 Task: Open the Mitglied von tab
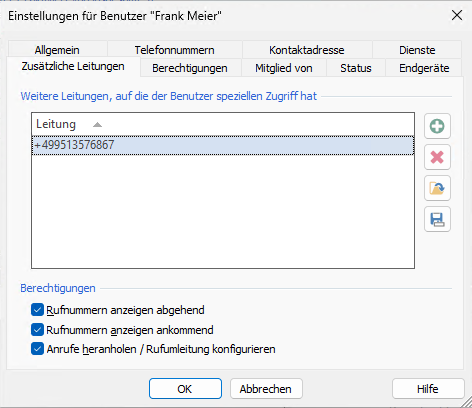284,68
